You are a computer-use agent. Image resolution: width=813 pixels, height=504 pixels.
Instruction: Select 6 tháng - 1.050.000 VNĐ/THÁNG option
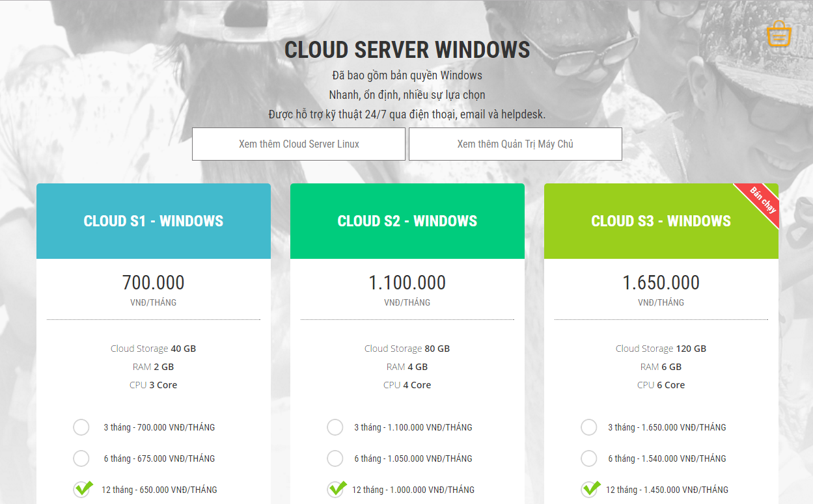tap(335, 458)
